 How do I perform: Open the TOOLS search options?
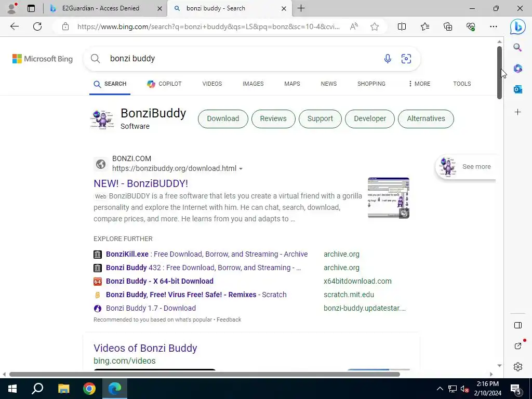click(462, 84)
